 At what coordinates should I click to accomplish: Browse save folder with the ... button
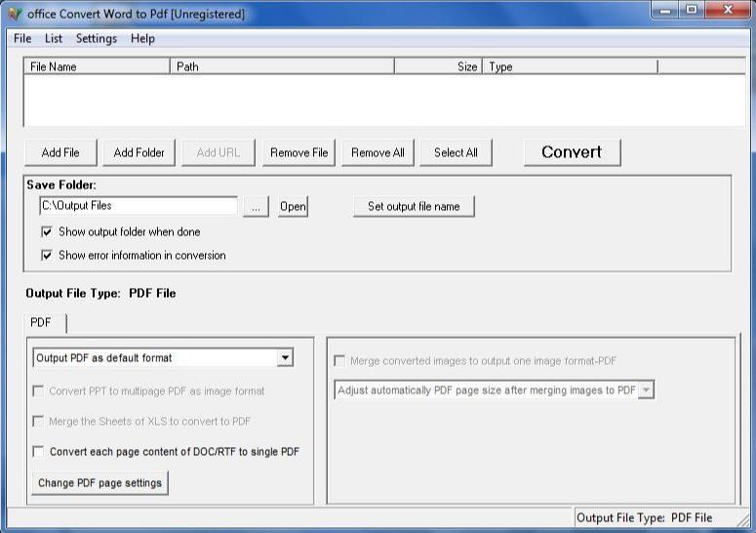[x=256, y=206]
